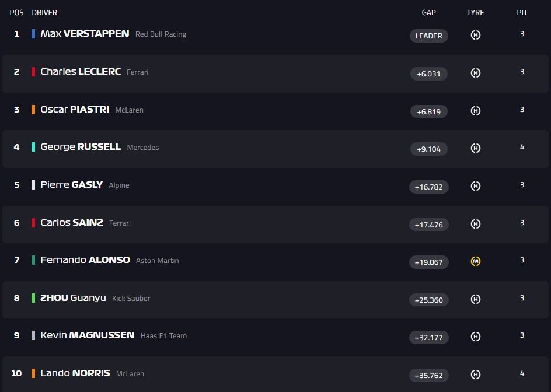
Task: Open Oscar Piastri's driver name
Action: click(75, 110)
